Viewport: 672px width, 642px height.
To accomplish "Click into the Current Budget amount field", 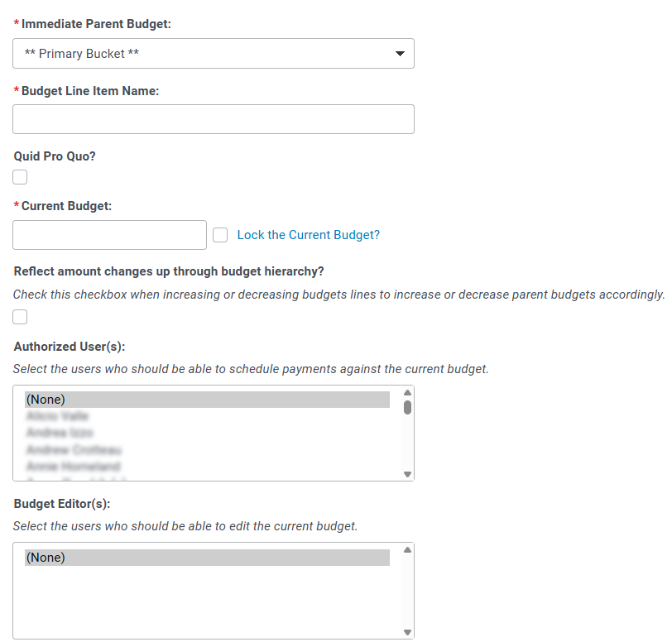I will [110, 235].
